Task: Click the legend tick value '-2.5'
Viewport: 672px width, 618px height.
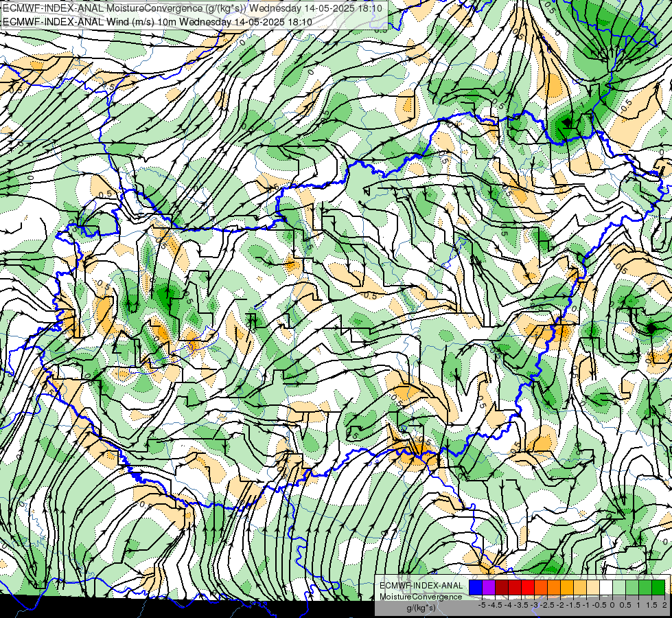Action: (547, 605)
